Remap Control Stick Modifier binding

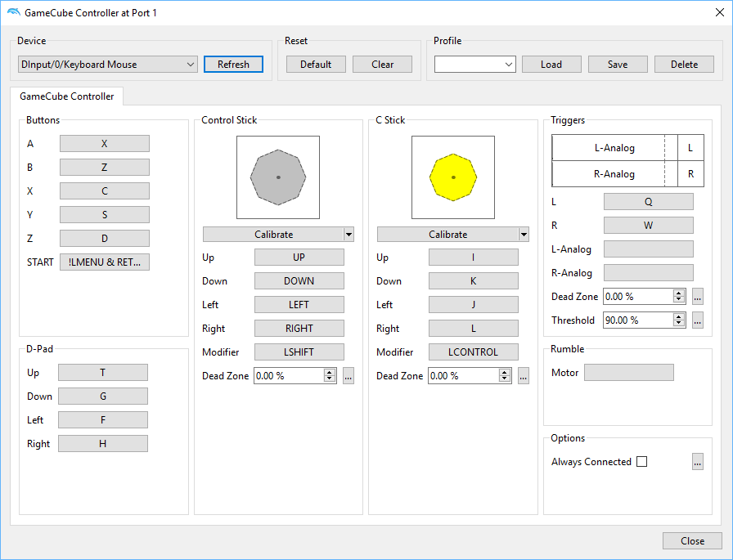(299, 352)
